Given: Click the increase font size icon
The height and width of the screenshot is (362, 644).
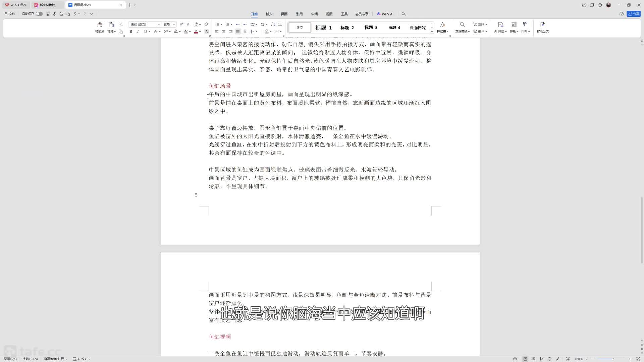Looking at the screenshot, I should pyautogui.click(x=181, y=24).
